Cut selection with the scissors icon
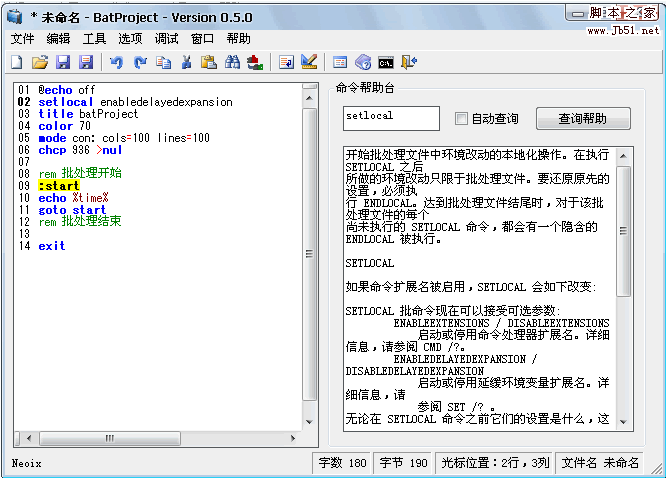This screenshot has height=478, width=666. click(186, 62)
